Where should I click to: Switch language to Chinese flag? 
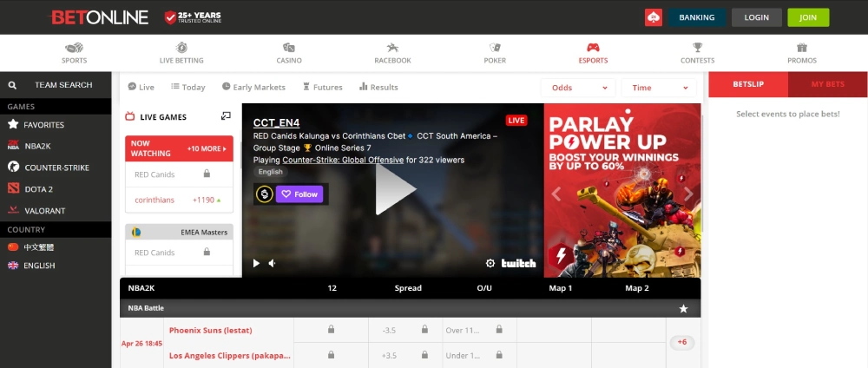[x=13, y=247]
